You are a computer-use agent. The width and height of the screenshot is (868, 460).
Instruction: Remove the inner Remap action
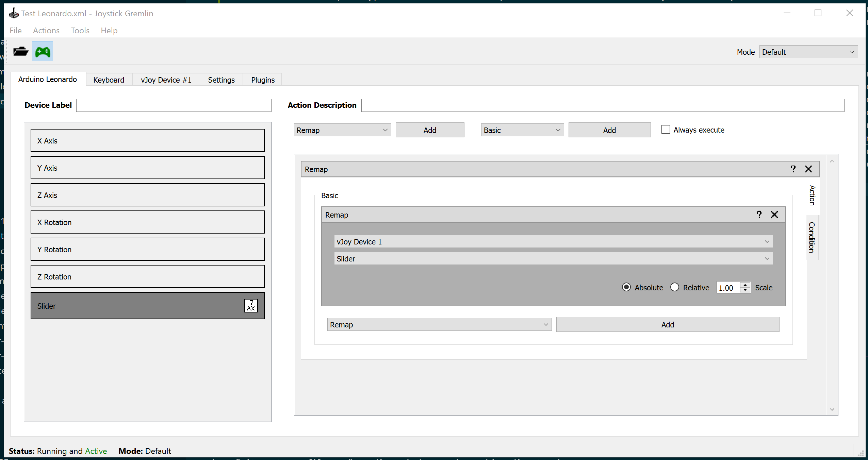[774, 215]
